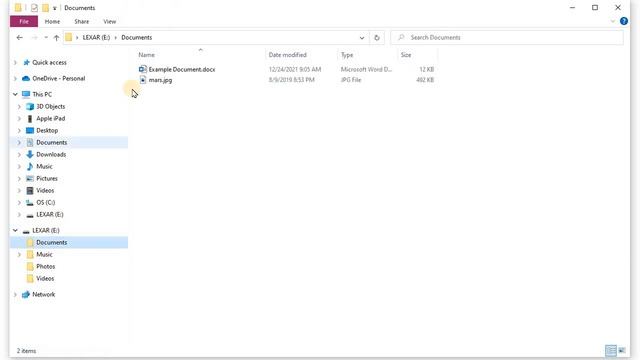640x360 pixels.
Task: Open the recent locations dropdown arrow
Action: point(46,38)
